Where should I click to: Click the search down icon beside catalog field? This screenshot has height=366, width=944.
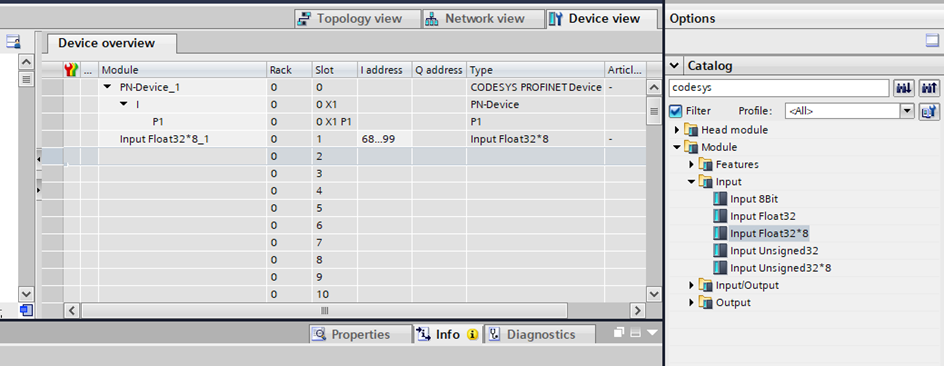(x=903, y=88)
